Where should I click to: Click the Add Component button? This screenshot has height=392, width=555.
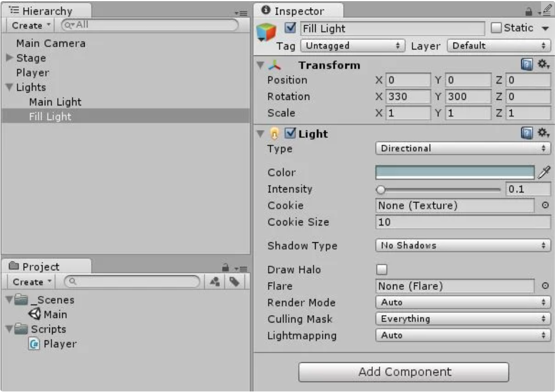(x=404, y=372)
